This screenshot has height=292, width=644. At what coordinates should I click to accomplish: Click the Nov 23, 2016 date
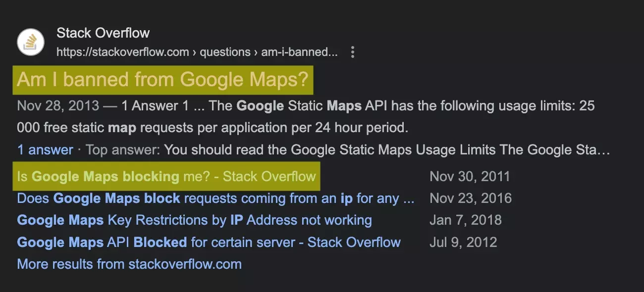click(471, 198)
